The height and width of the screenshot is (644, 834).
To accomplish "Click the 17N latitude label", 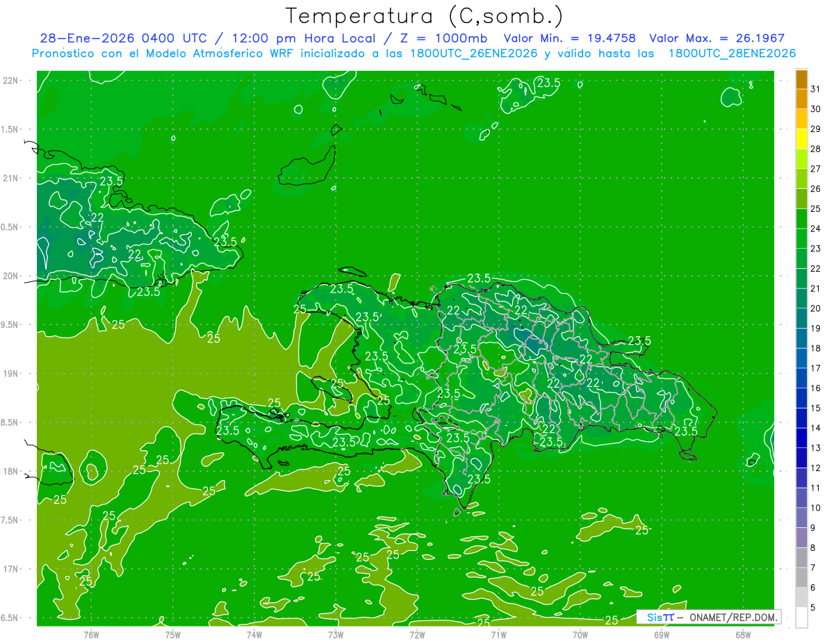I will [x=10, y=569].
